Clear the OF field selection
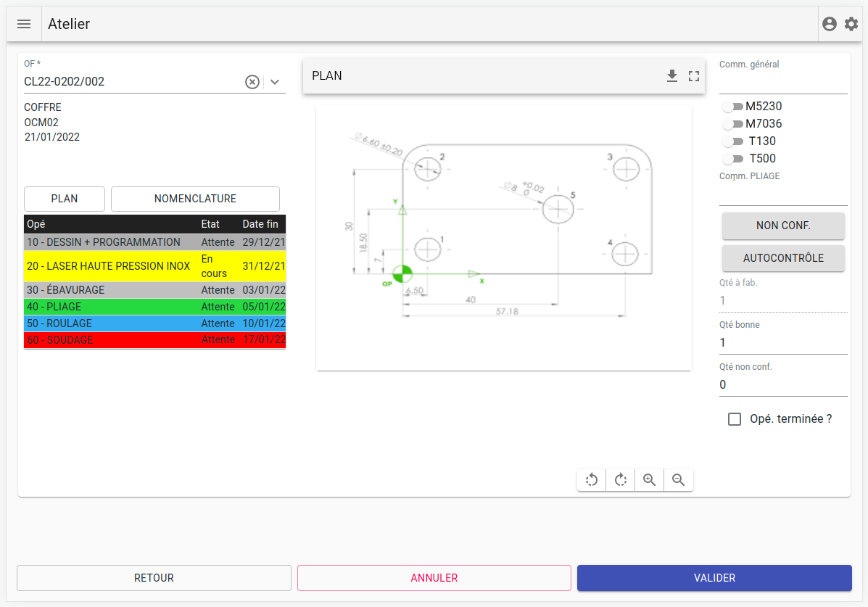The width and height of the screenshot is (868, 607). pyautogui.click(x=252, y=82)
